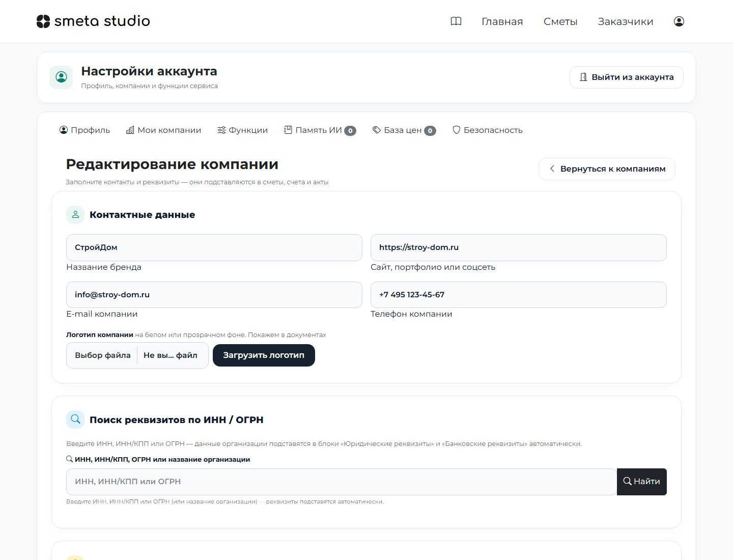Click the Редактирование компании heading
Image resolution: width=733 pixels, height=560 pixels.
coord(172,164)
